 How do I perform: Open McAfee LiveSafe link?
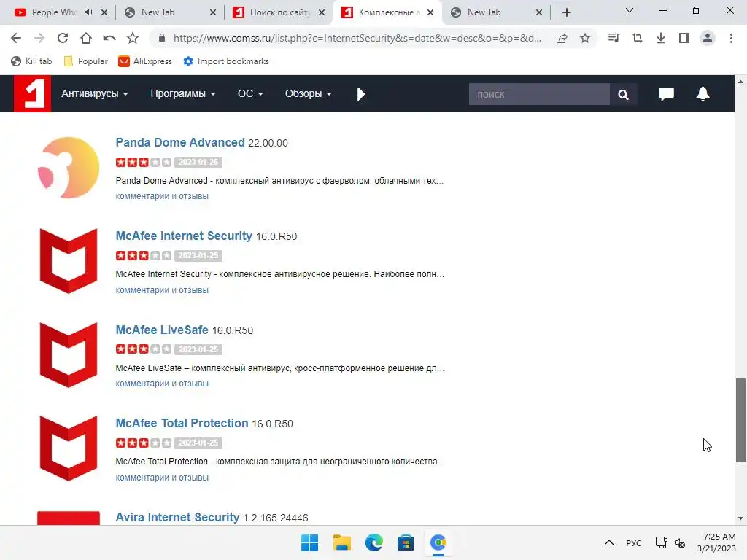(162, 330)
